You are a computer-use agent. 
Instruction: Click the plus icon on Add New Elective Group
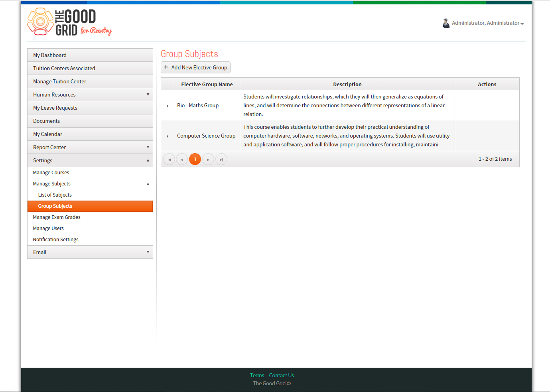166,67
